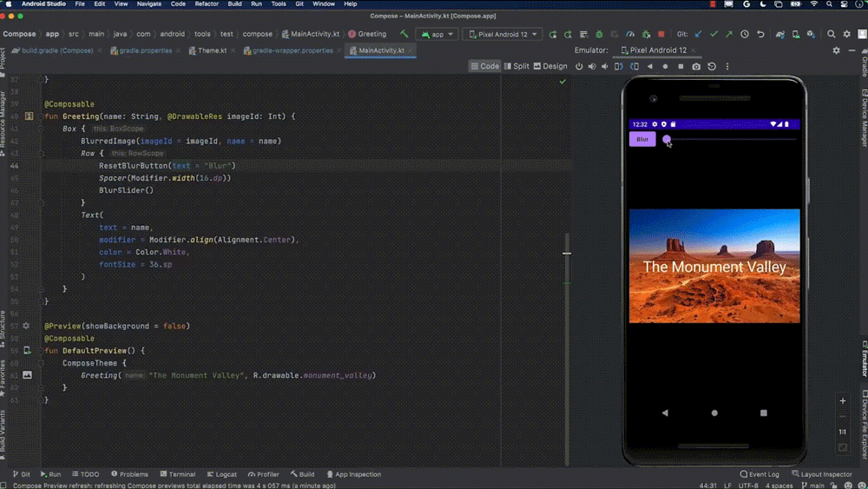Switch editor to Code view
The image size is (868, 489).
point(485,66)
